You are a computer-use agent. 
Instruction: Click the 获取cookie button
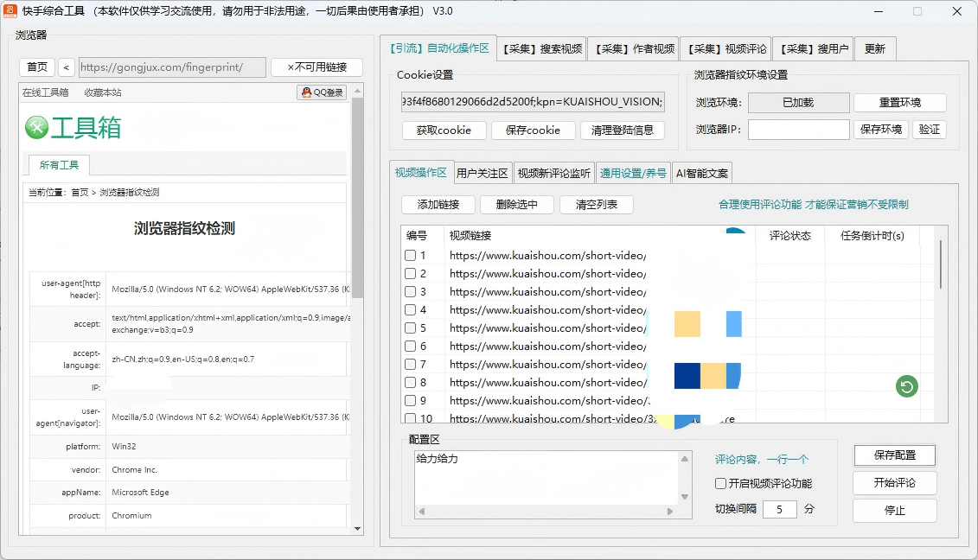click(x=444, y=130)
